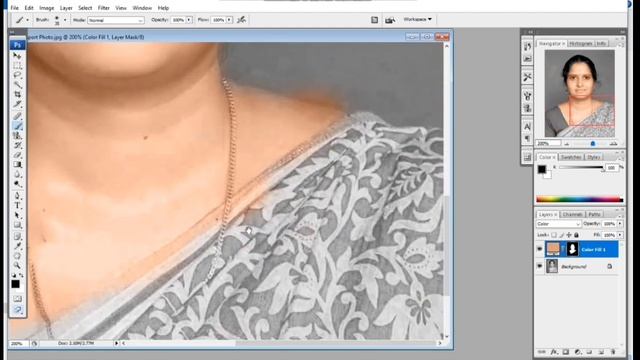
Task: Select the Clone Stamp tool
Action: coord(17,136)
